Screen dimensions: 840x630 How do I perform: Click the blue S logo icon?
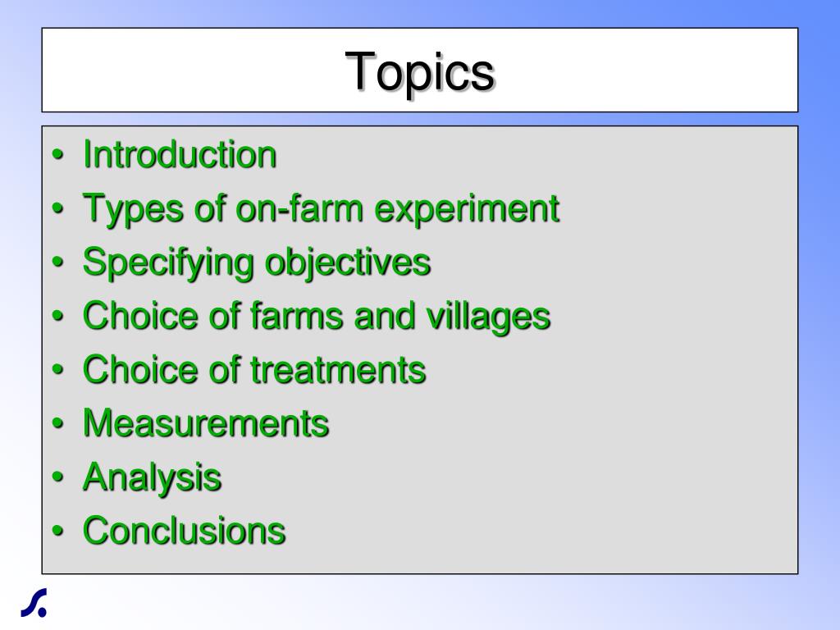click(x=34, y=603)
